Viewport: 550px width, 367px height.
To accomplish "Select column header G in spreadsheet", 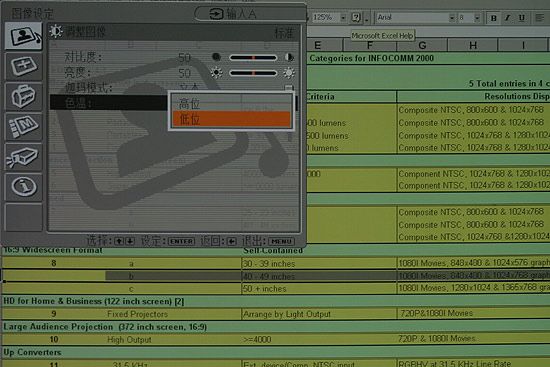I will [422, 45].
